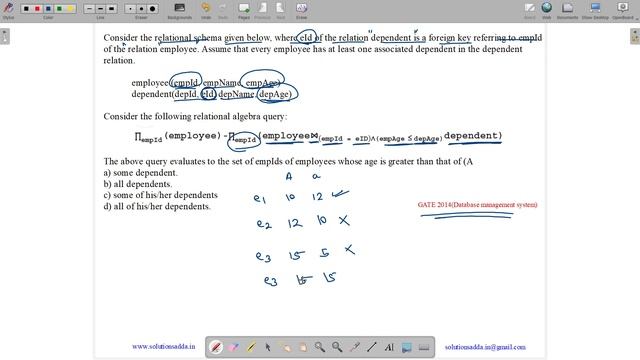This screenshot has height=360, width=640.
Task: Open the Web browser mode
Action: 547,11
